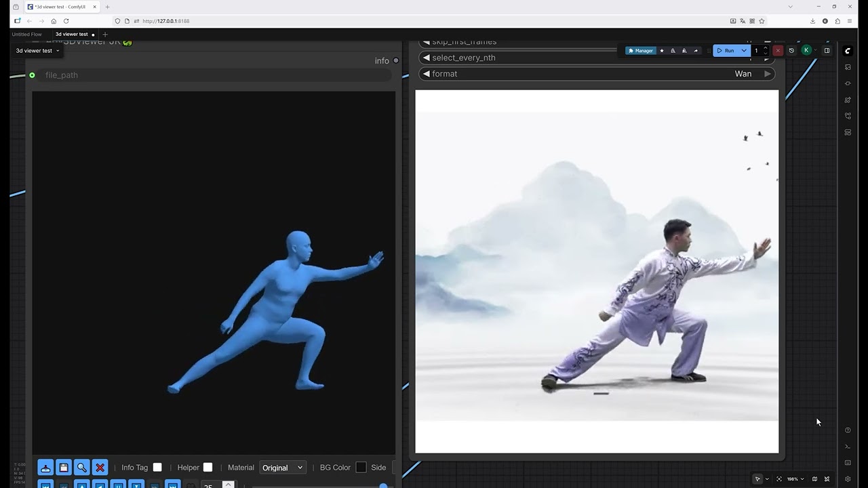This screenshot has height=488, width=868.
Task: Open the Manager panel
Action: (x=641, y=51)
